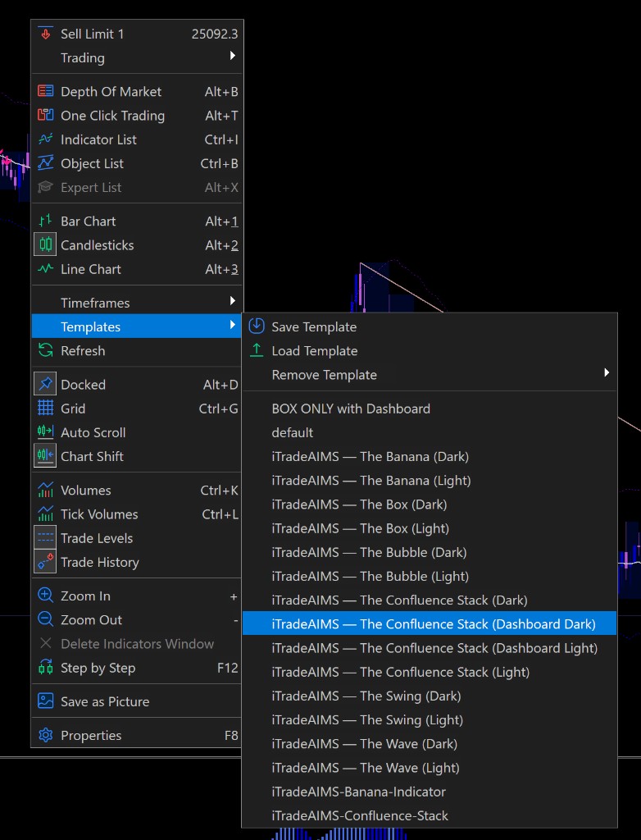
Task: Toggle Grid display label
Action: tap(73, 409)
